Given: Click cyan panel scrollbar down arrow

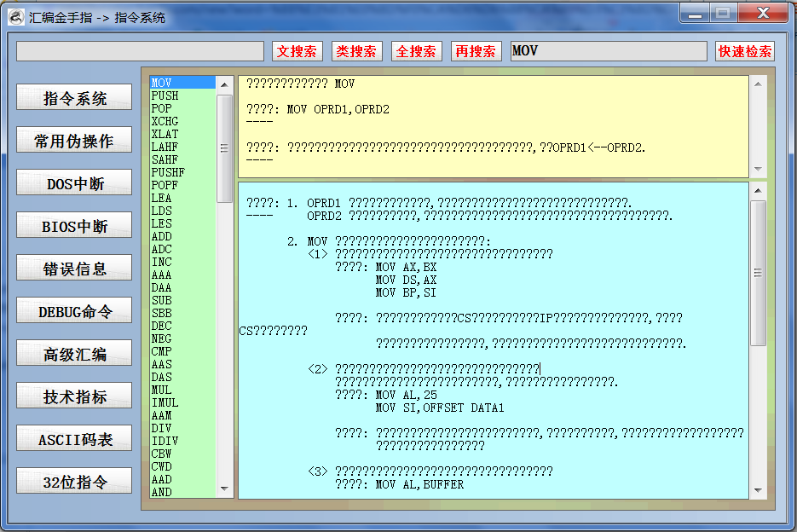Looking at the screenshot, I should point(758,490).
